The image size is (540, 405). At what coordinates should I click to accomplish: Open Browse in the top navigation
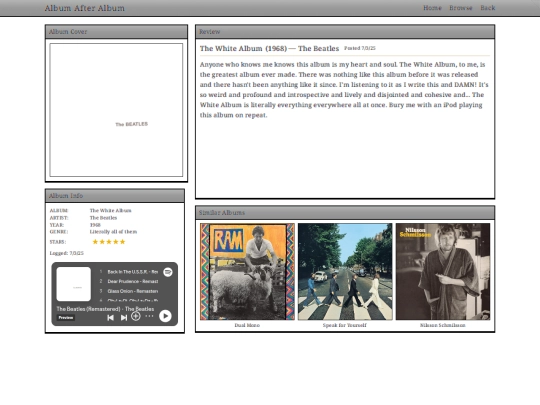(461, 8)
